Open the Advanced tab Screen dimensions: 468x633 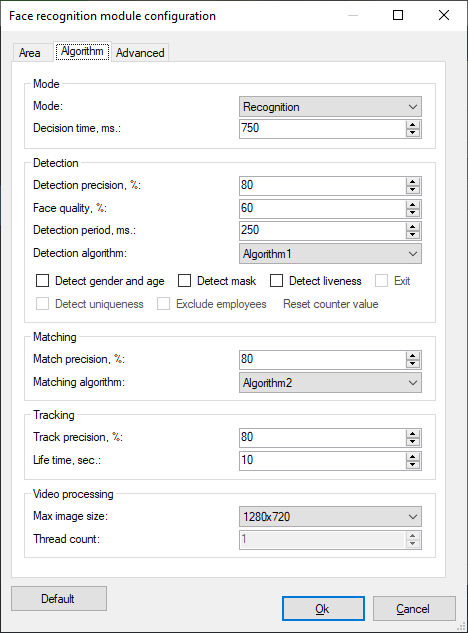140,53
